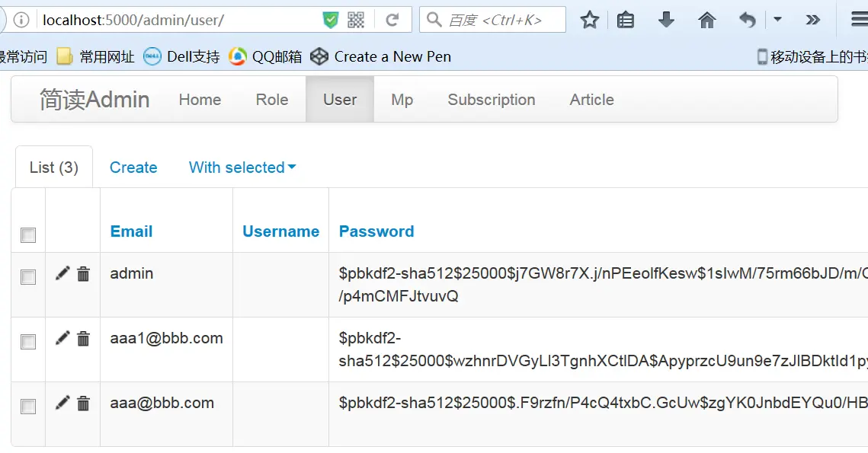Image resolution: width=868 pixels, height=453 pixels.
Task: Edit the aaa@bbb.com user record
Action: click(x=62, y=404)
